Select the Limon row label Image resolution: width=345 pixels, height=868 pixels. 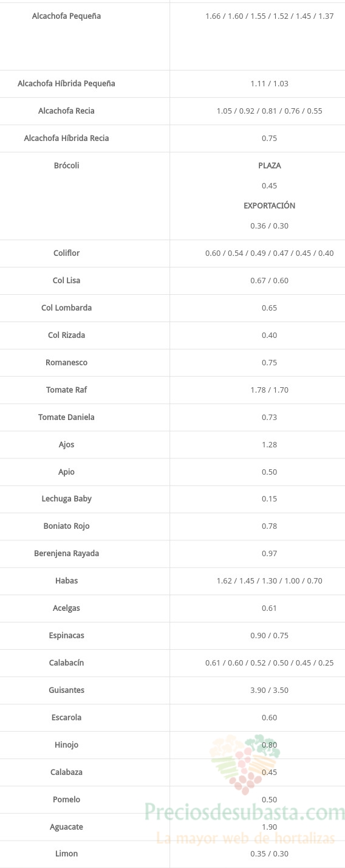[67, 853]
